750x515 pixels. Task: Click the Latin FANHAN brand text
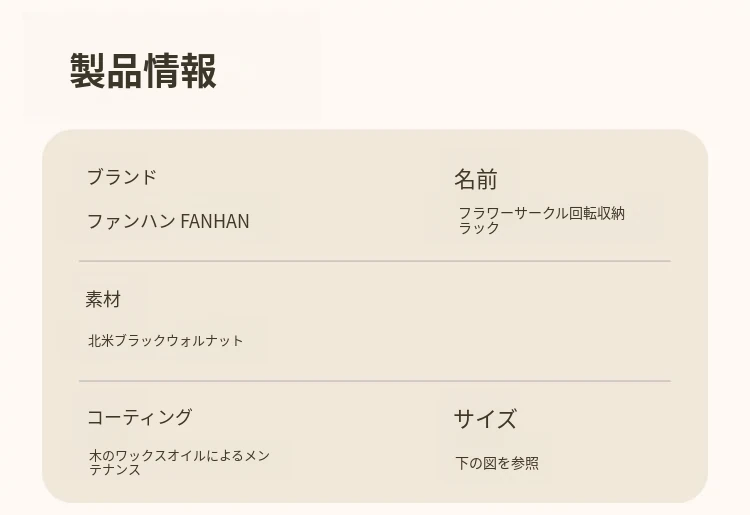pos(215,222)
